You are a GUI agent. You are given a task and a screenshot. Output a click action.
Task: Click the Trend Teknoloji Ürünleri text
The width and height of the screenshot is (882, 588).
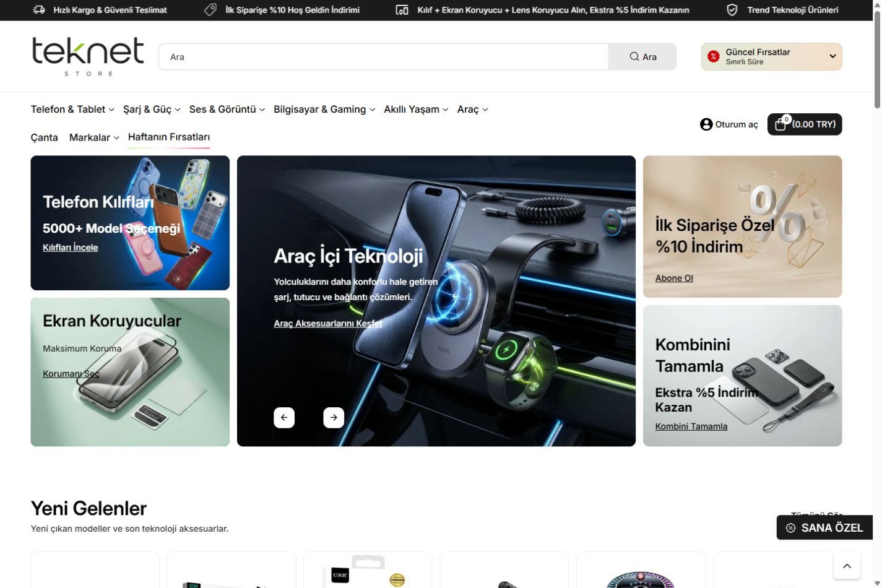pyautogui.click(x=793, y=10)
